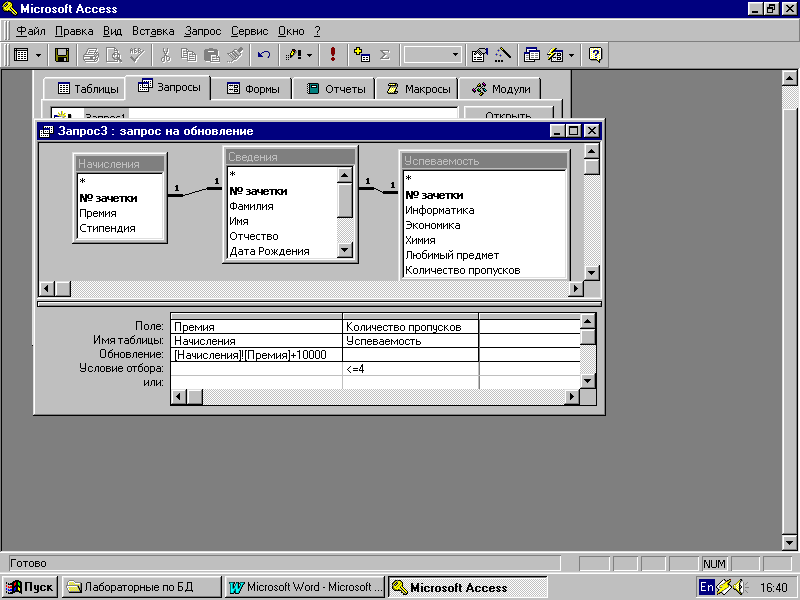Open the Вставка menu
The height and width of the screenshot is (600, 800).
(x=153, y=31)
